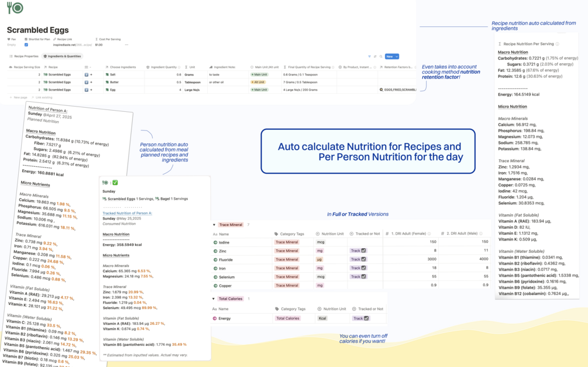Click 'Large No/s' unit cell in Egg row
588x367 pixels.
coord(192,90)
